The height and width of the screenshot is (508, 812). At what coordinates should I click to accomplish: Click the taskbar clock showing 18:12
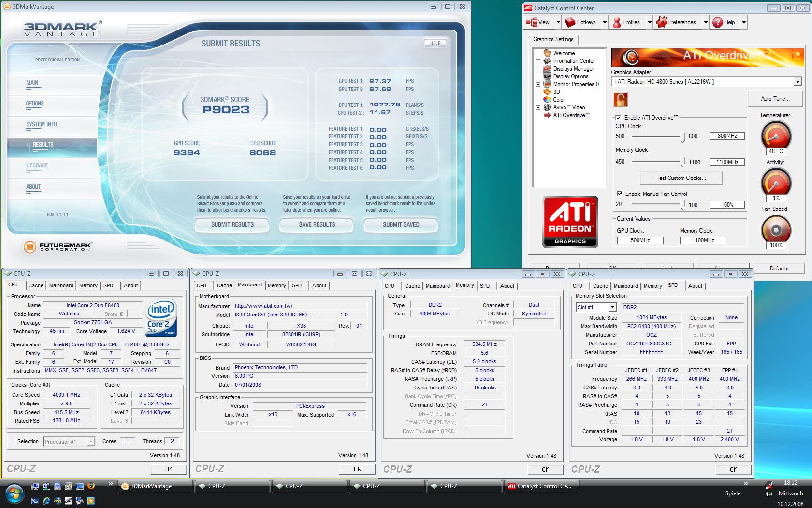tap(791, 483)
